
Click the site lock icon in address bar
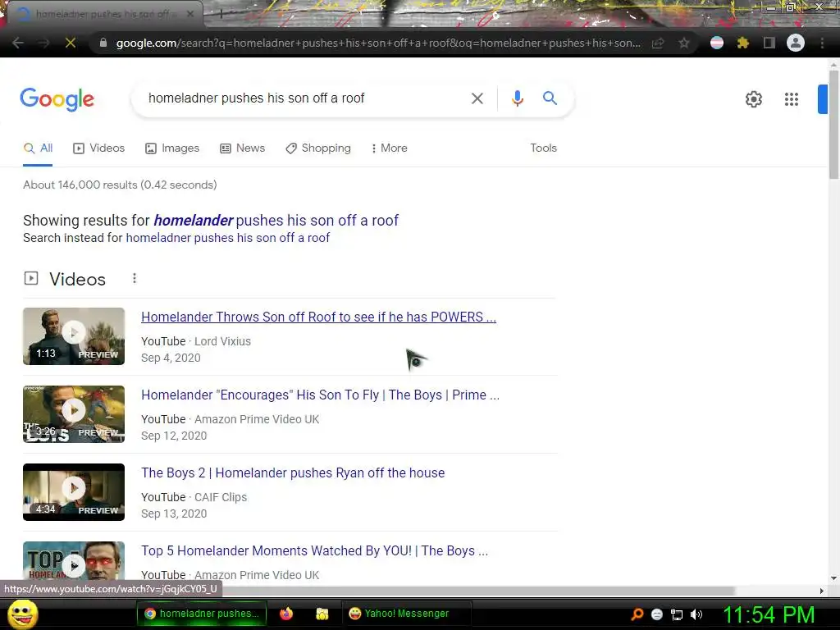coord(103,43)
